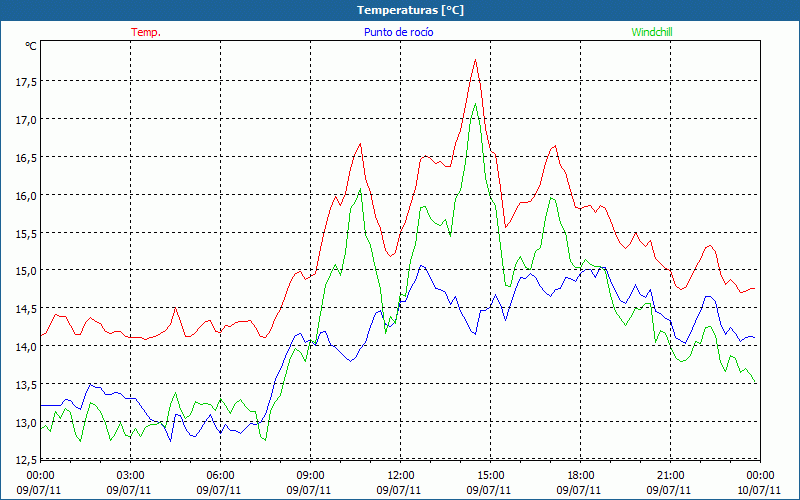The image size is (800, 500).
Task: Click the highest peak of the red temperature line
Action: coord(475,61)
